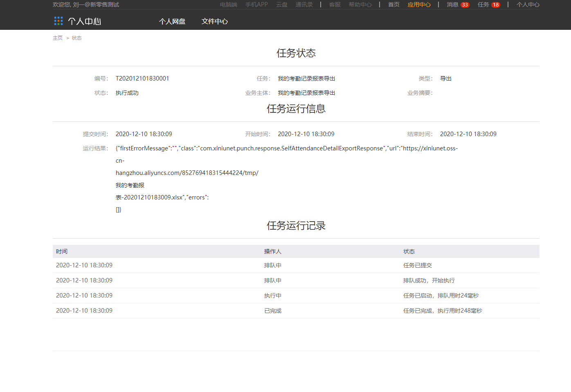571x392 pixels.
Task: Click the 状态 breadcrumb item
Action: tap(77, 38)
